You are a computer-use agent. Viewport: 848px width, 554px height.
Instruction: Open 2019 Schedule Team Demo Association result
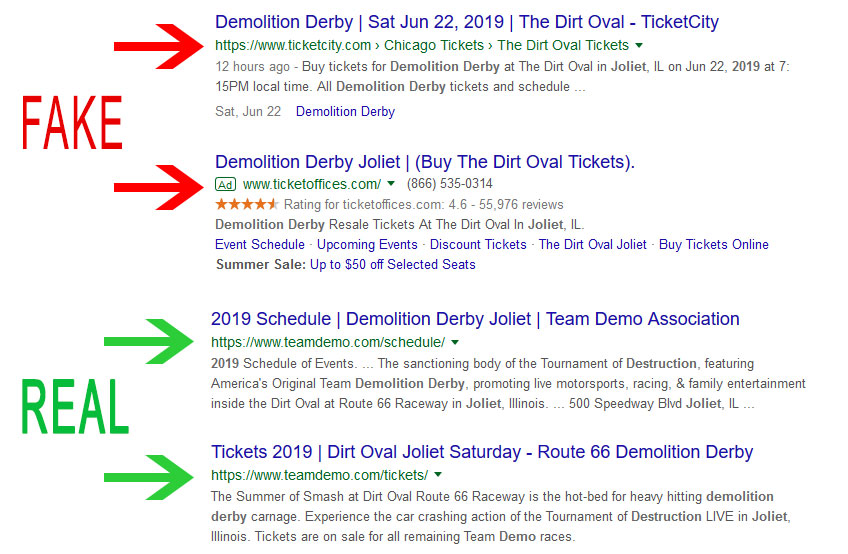pos(475,319)
